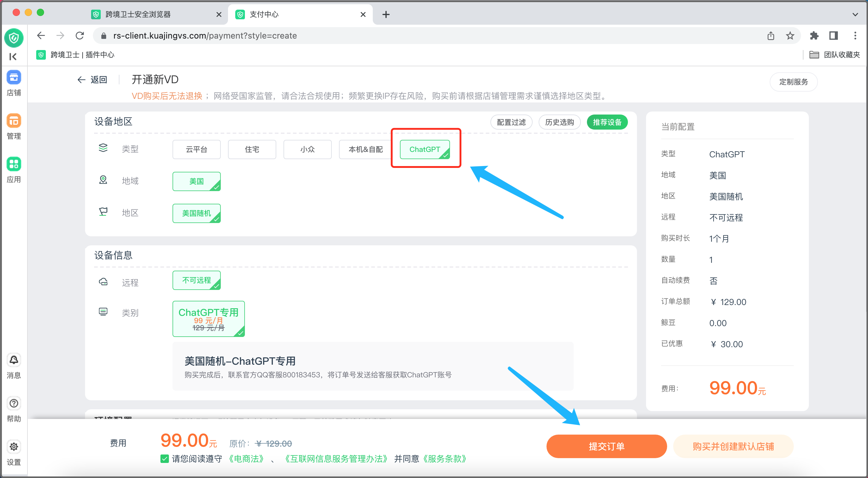Open the 团队收藏夹 bookmarks folder

click(x=835, y=55)
